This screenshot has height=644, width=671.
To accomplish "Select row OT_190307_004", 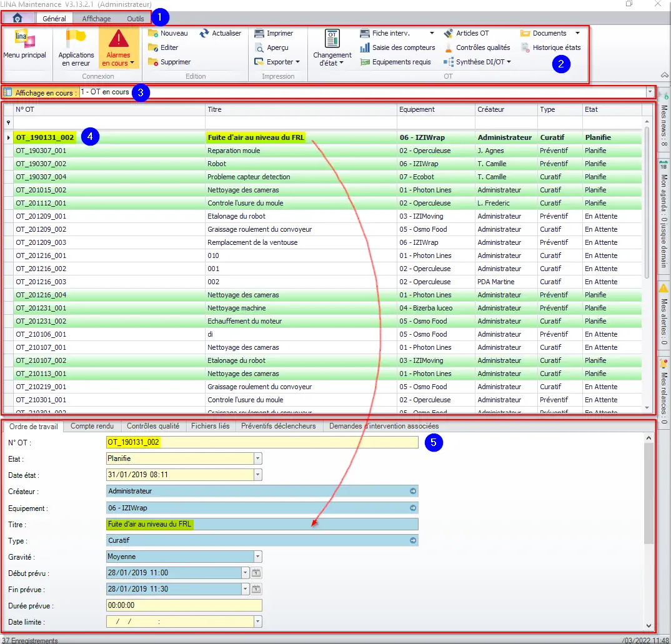I will pyautogui.click(x=322, y=177).
